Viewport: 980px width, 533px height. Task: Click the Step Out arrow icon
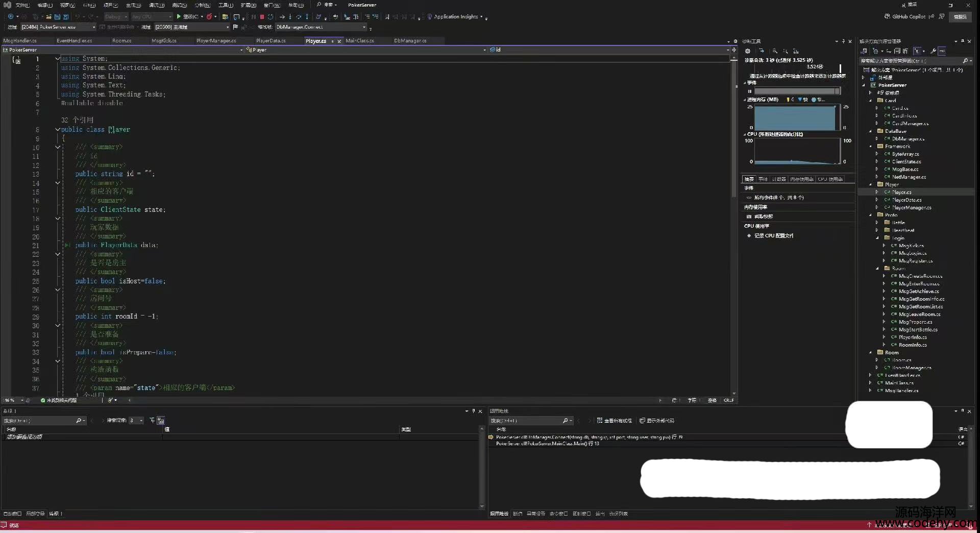coord(307,16)
